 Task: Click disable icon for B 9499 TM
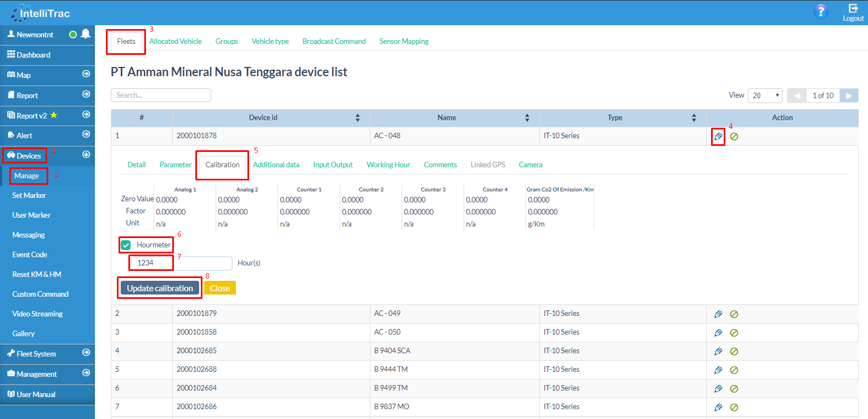(x=734, y=389)
